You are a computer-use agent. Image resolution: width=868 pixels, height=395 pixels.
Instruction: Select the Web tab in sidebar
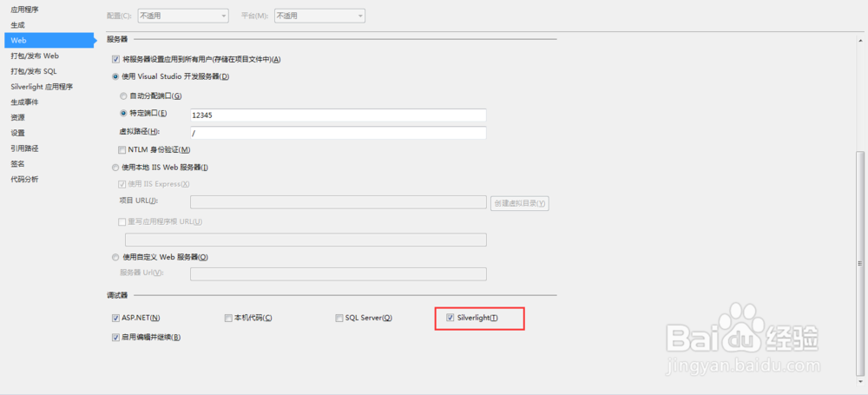49,41
